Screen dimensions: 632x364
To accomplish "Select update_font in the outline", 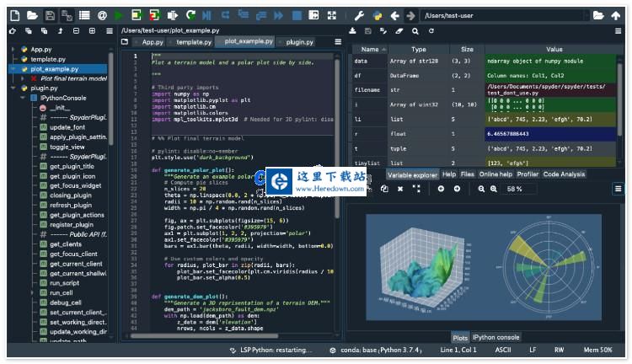I will click(x=67, y=127).
